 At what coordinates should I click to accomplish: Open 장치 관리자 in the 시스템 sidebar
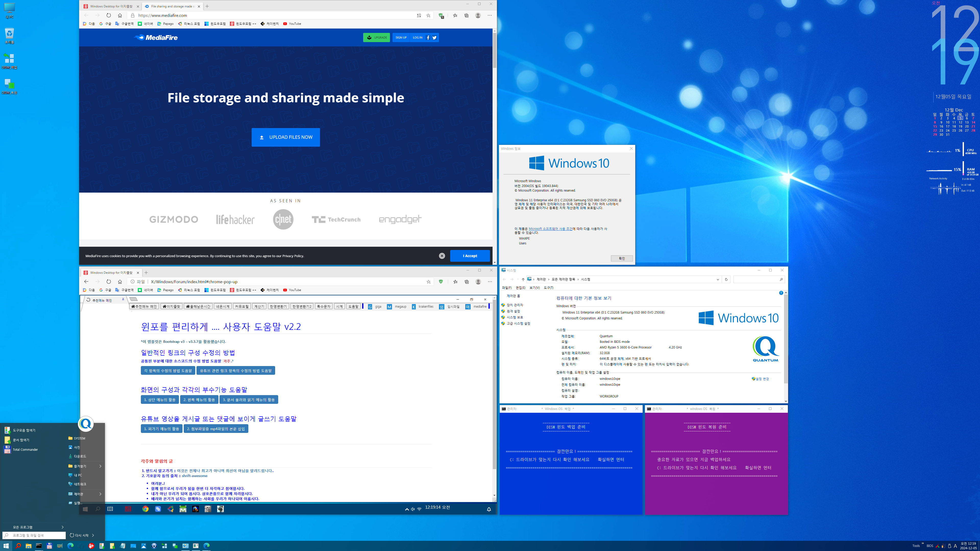514,305
